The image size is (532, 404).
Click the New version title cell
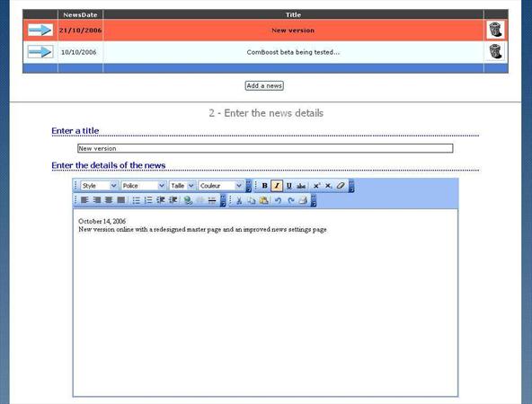tap(293, 31)
